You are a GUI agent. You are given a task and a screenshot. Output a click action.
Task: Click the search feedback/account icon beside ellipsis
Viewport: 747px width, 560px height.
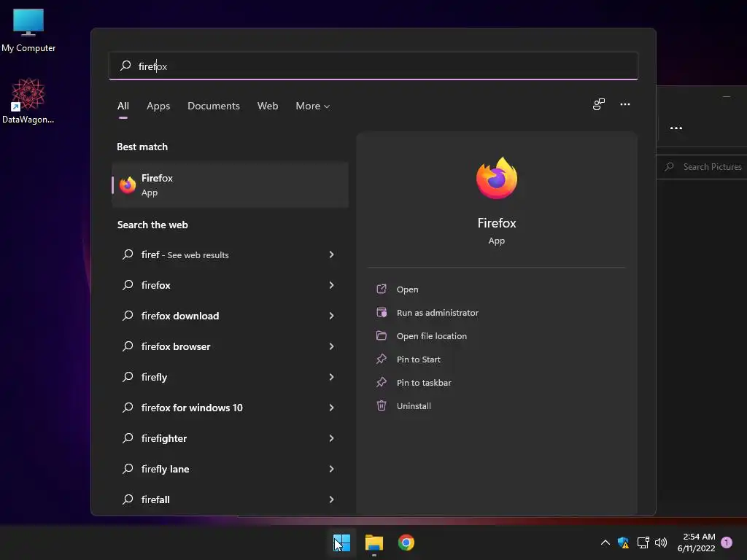[599, 104]
